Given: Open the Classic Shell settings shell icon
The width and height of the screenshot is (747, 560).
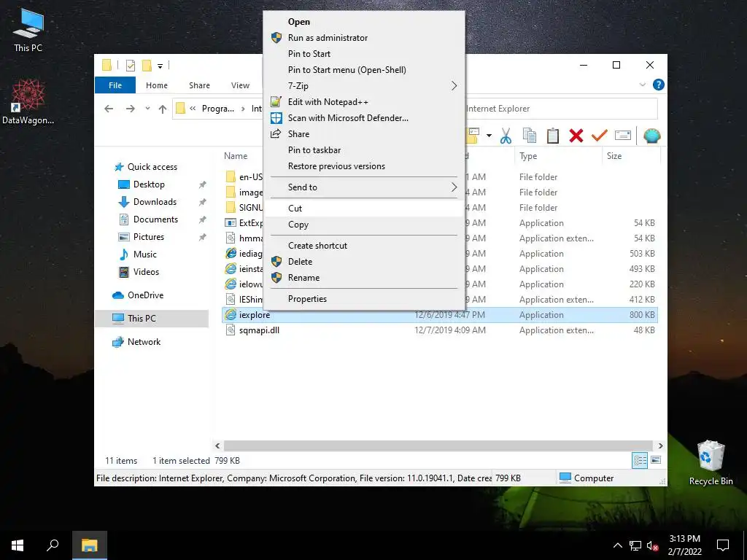Looking at the screenshot, I should tap(651, 136).
